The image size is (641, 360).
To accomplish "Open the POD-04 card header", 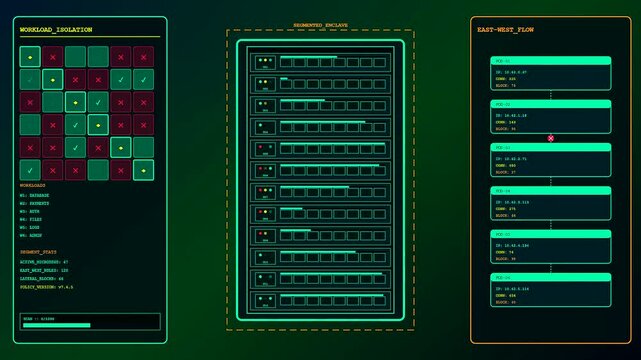I will click(x=551, y=191).
